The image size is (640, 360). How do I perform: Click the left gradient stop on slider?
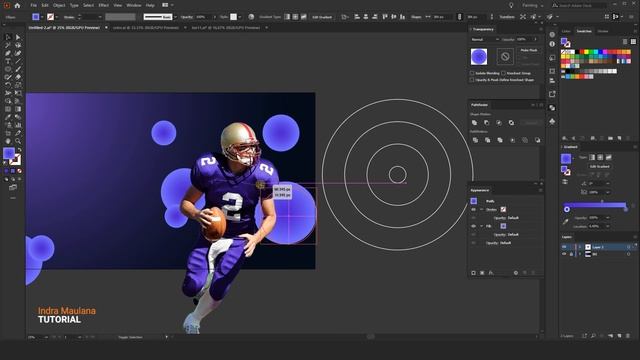tap(567, 209)
